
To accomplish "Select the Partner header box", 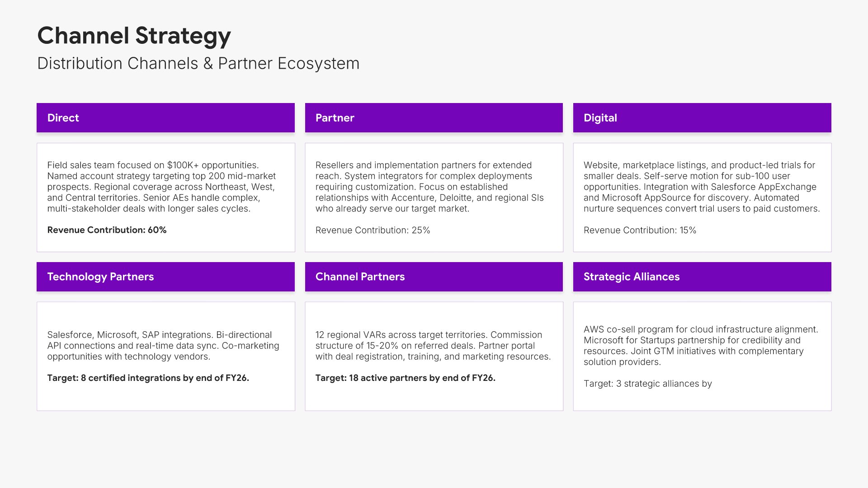I will coord(434,118).
